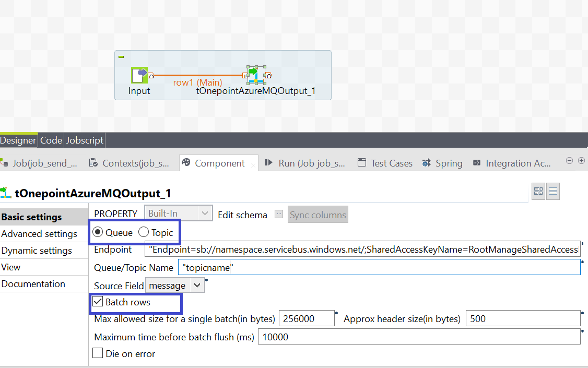This screenshot has height=368, width=588.
Task: Open the Job(job_send_... view tab
Action: coord(40,163)
